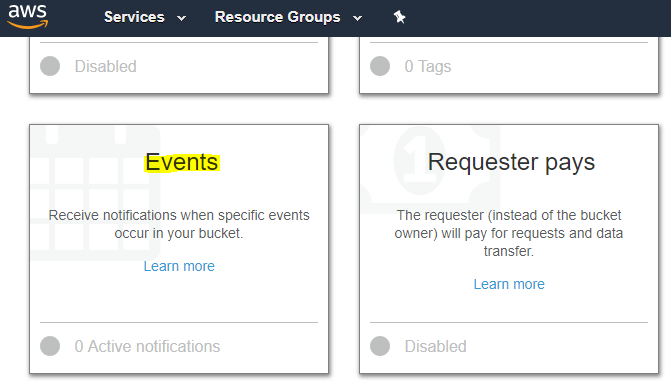
Task: Select the Requester pays Disabled status indicator
Action: 380,346
